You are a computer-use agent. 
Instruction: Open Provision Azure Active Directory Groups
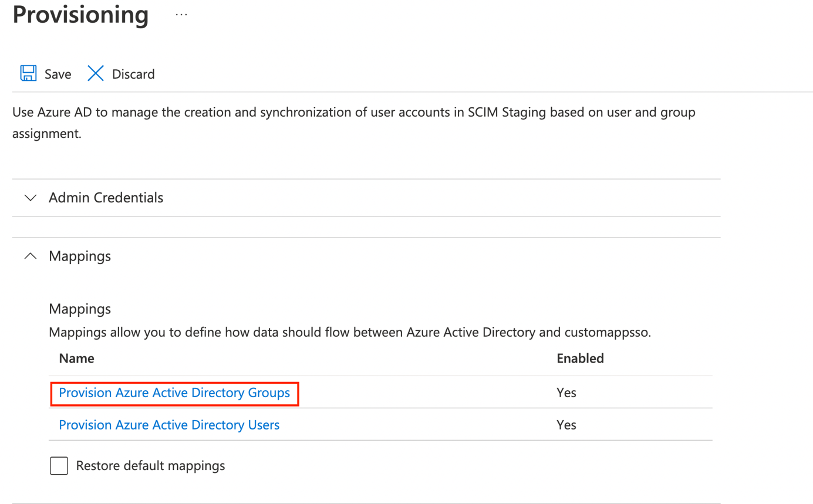tap(174, 393)
